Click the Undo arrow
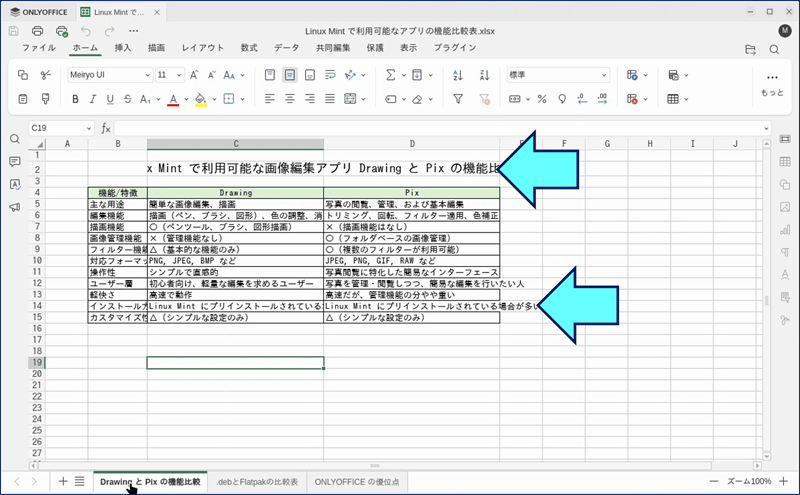800x495 pixels. point(86,31)
